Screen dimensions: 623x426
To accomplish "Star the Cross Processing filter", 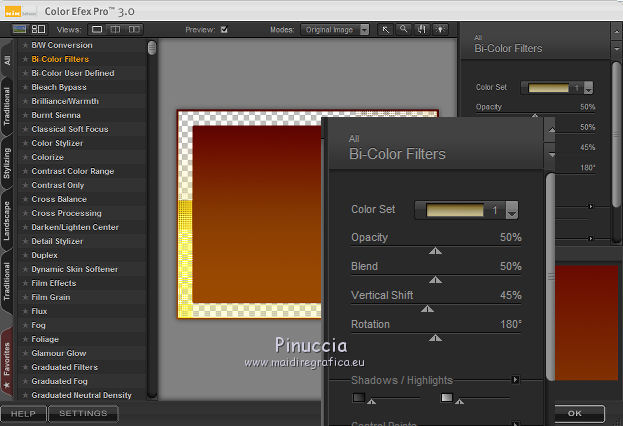I will pos(26,213).
